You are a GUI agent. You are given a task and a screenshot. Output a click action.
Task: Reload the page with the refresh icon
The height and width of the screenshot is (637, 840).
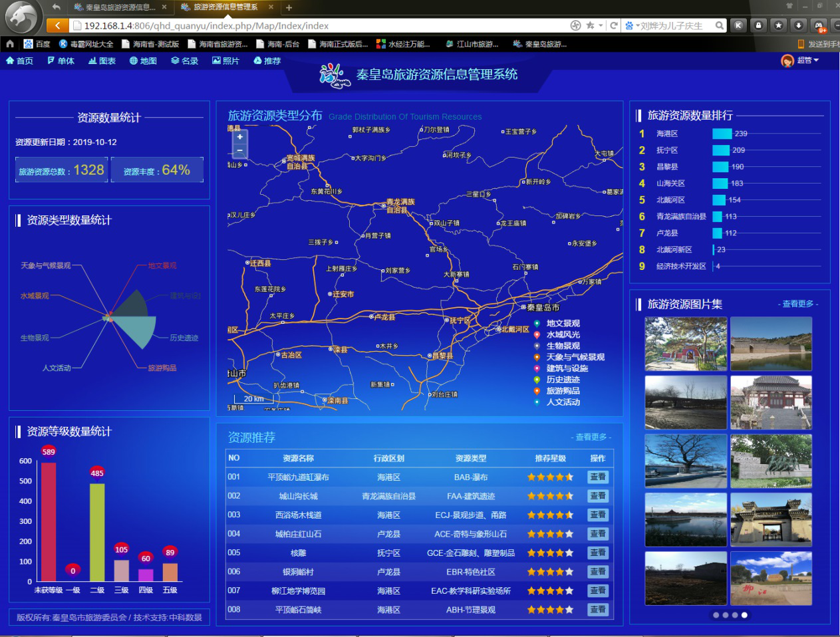point(613,25)
